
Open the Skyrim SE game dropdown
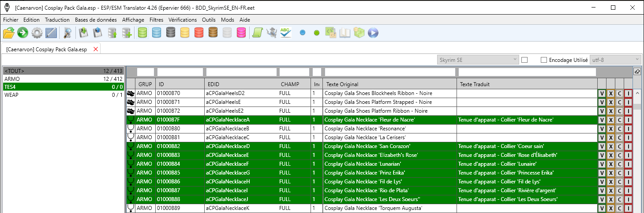(478, 60)
